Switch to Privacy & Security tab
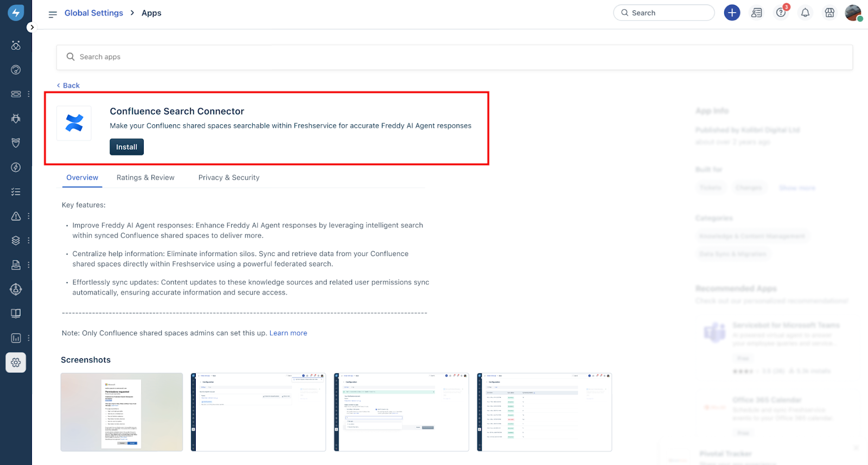Screen dimensions: 868x465 click(x=229, y=178)
